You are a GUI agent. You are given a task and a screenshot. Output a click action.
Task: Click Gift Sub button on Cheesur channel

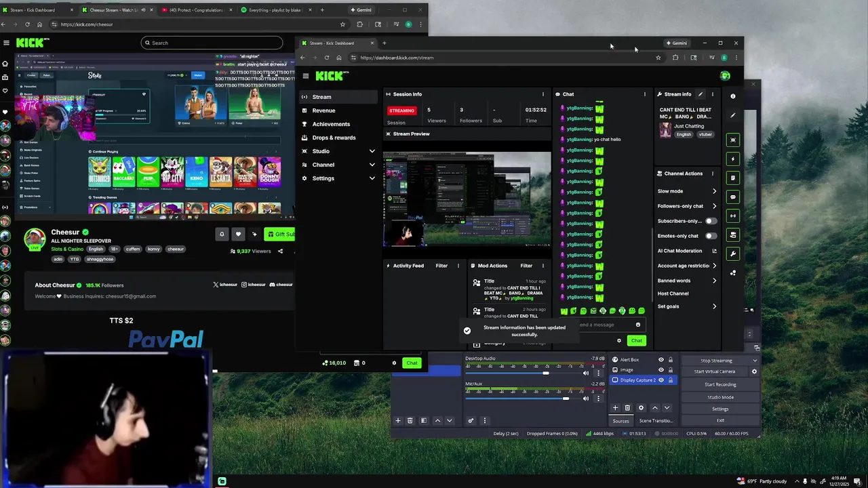point(279,234)
